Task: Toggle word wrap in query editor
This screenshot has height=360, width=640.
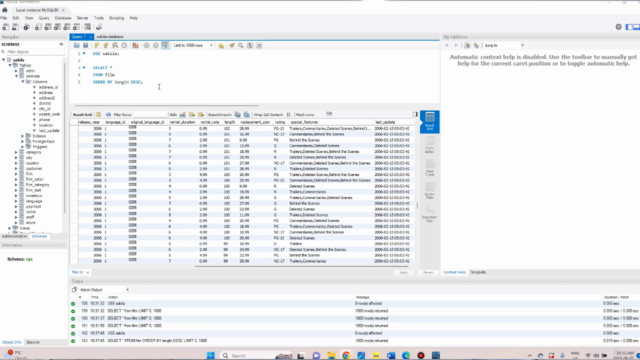Action: (x=259, y=45)
